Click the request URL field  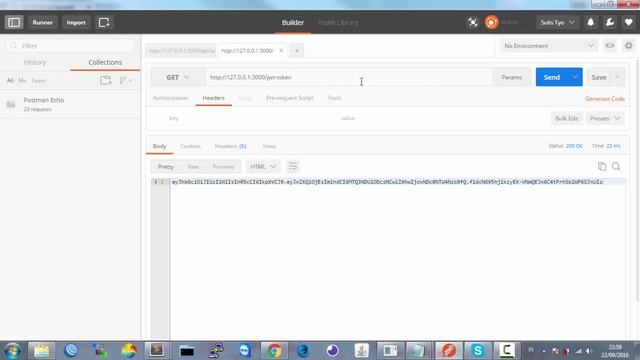(x=349, y=77)
